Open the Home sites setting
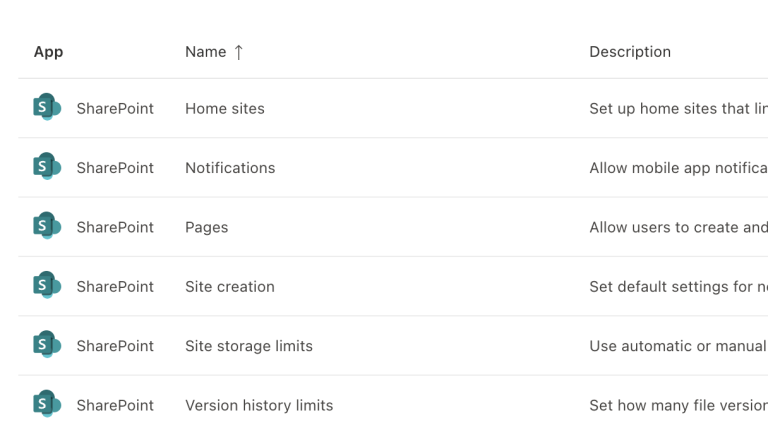 [225, 108]
